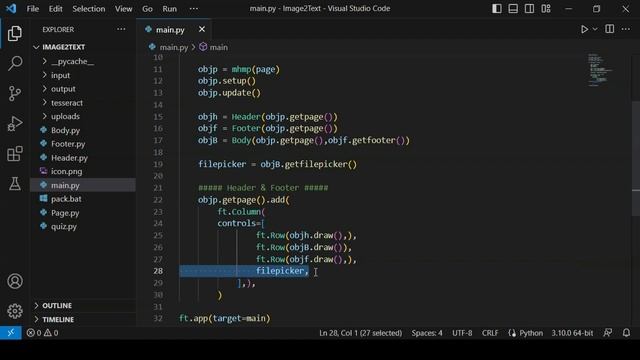The height and width of the screenshot is (360, 640).
Task: Expand the input folder
Action: click(83, 75)
